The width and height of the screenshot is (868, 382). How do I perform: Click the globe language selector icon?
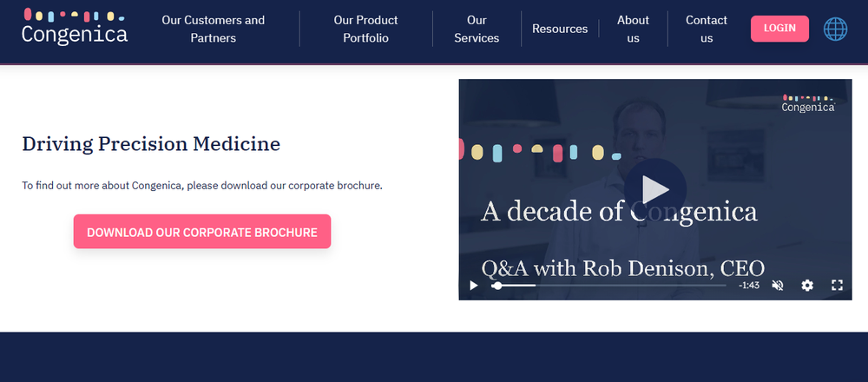click(835, 29)
